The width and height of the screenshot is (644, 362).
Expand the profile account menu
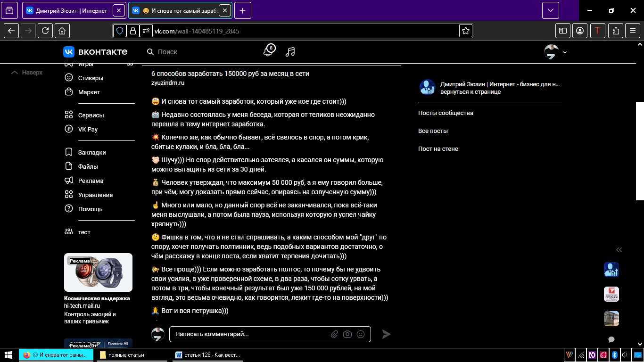[x=555, y=52]
